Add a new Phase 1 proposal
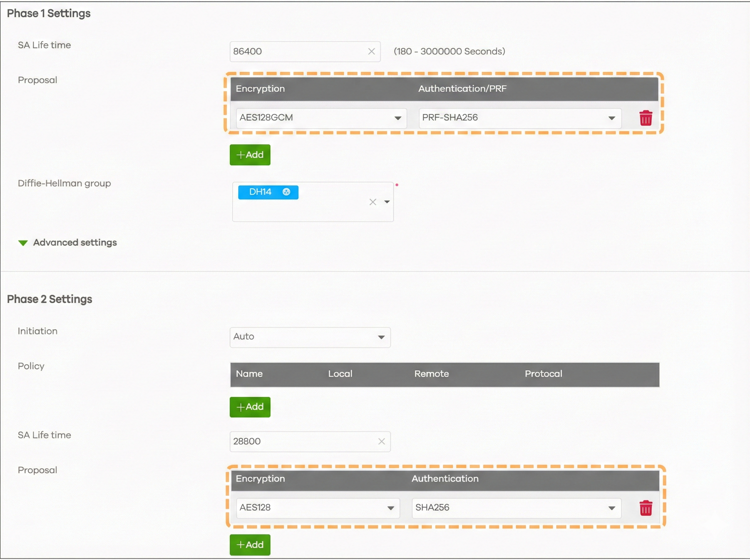750x560 pixels. click(x=250, y=155)
